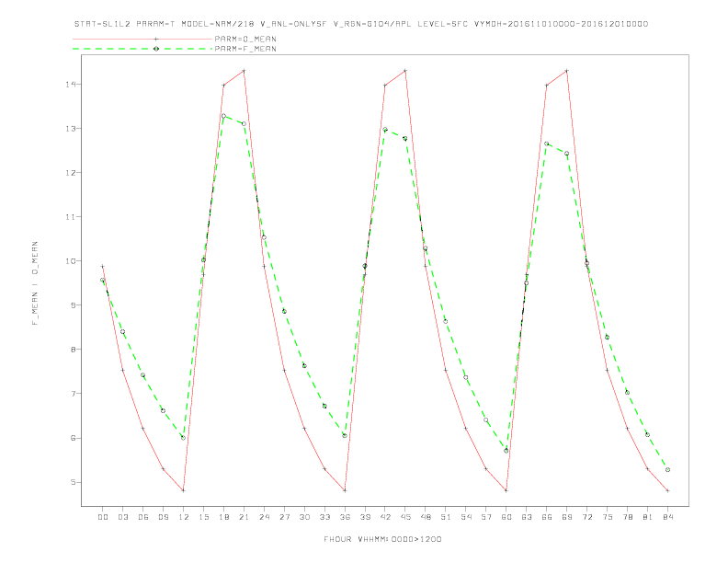Click x-axis tick label 54
Viewport: 728px width, 563px height.
pos(466,517)
